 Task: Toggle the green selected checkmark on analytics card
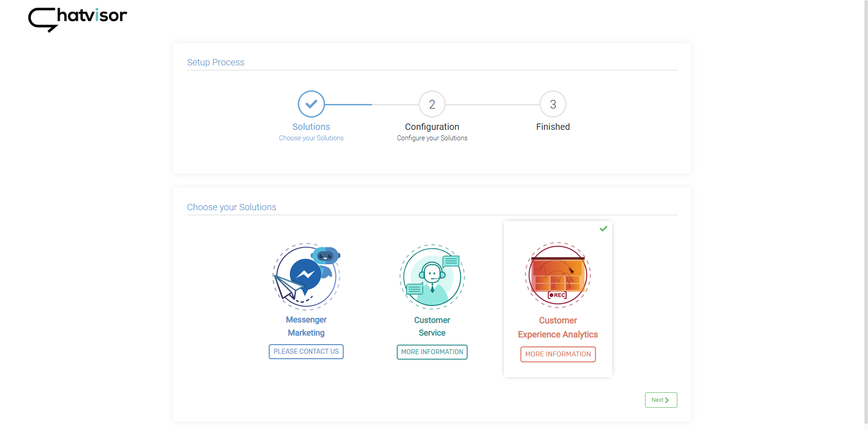(603, 228)
